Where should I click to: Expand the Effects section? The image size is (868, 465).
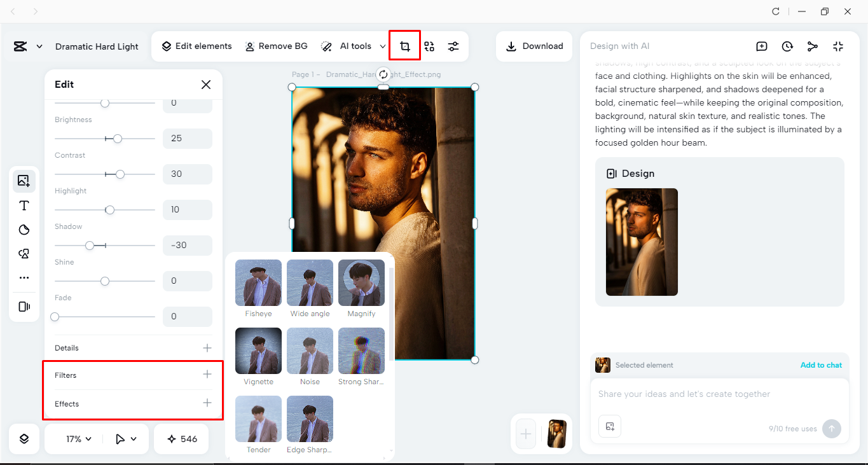point(207,403)
